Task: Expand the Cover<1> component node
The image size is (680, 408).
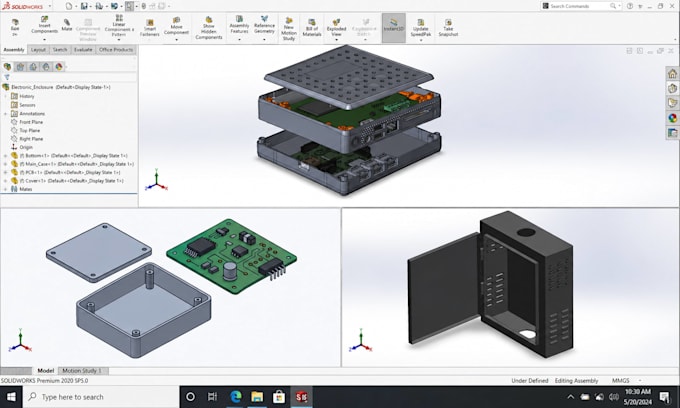Action: [6, 181]
